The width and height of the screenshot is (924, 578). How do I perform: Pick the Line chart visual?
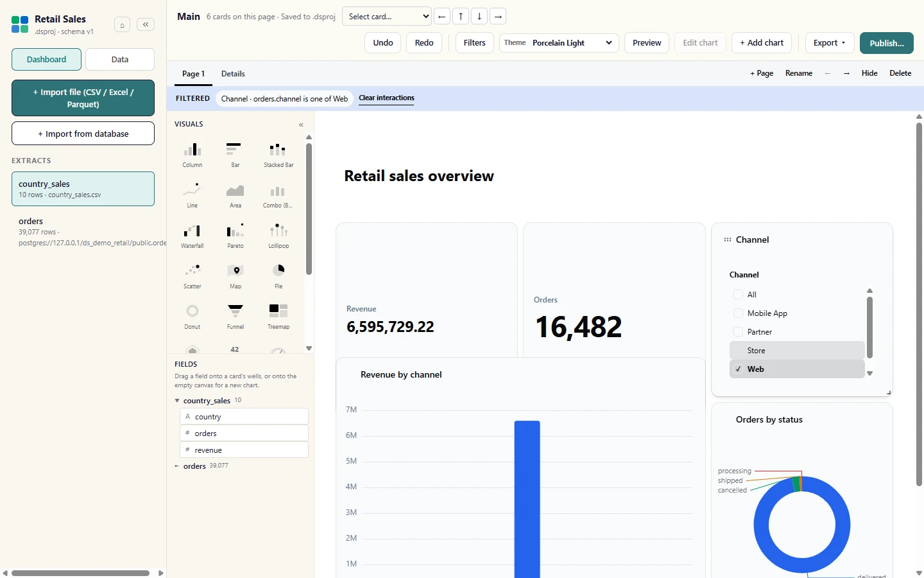click(x=193, y=195)
